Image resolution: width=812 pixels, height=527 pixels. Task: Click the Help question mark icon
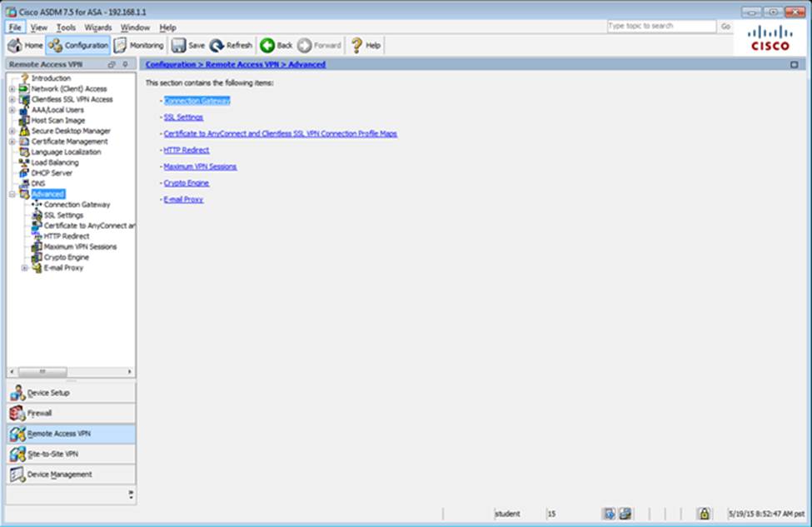[356, 46]
